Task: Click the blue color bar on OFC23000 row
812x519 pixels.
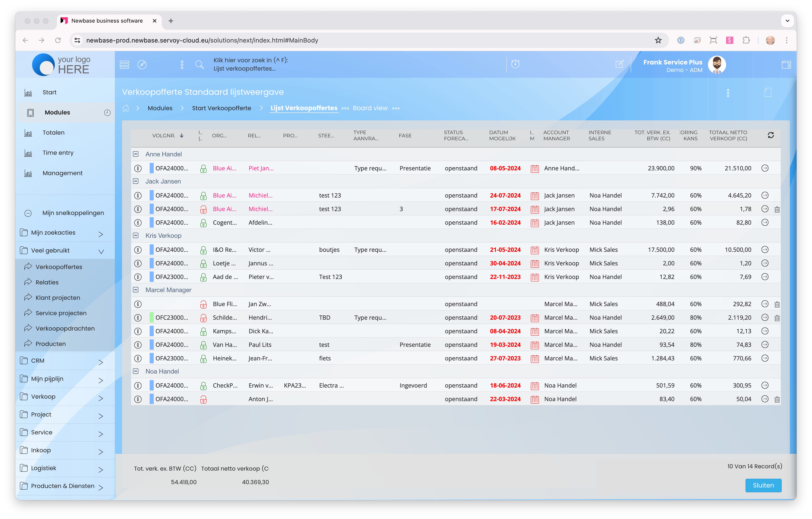Action: 152,318
